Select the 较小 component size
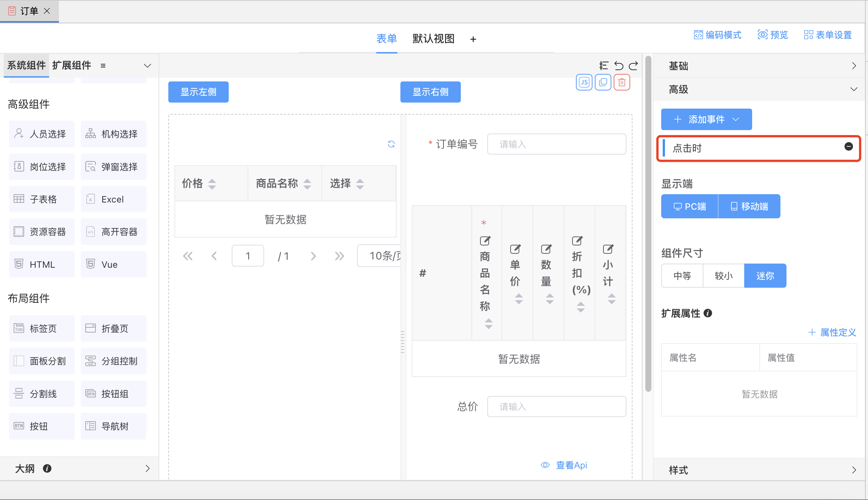The width and height of the screenshot is (868, 500). coord(723,276)
